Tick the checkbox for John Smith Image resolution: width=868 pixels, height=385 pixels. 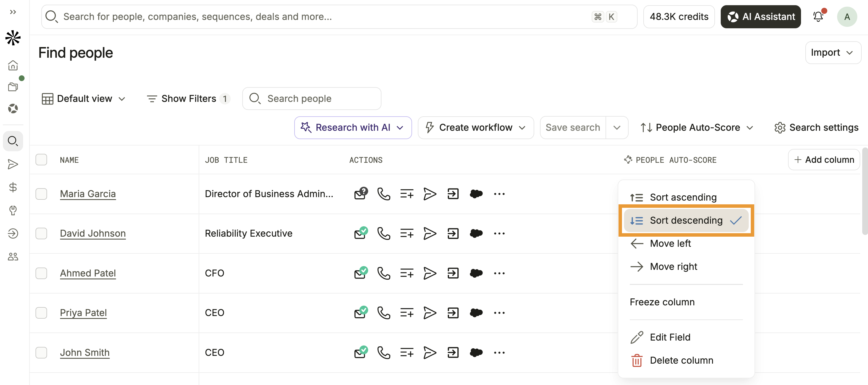(41, 352)
